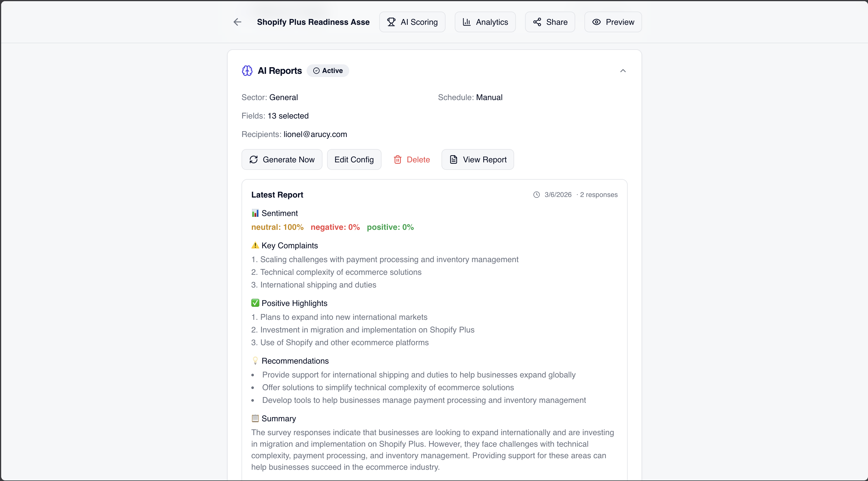Click the recipient email lionel@arucy.com
Screen dimensions: 868x481
(x=315, y=134)
